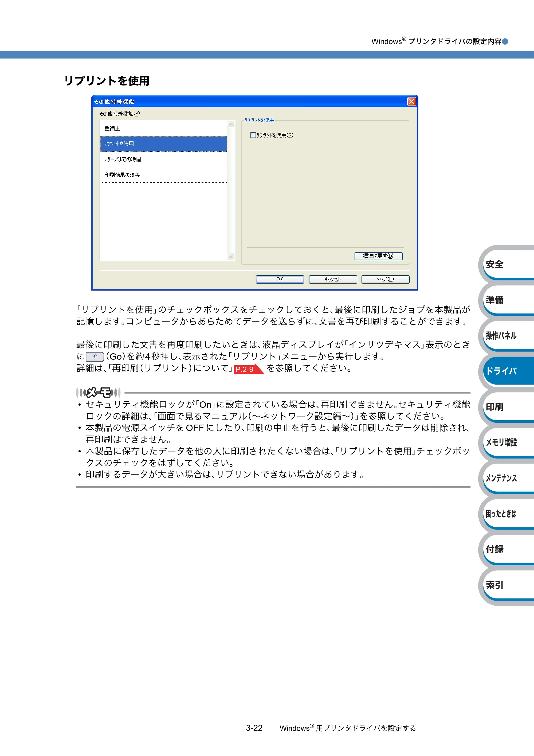Confirm with the OK button

click(x=280, y=279)
